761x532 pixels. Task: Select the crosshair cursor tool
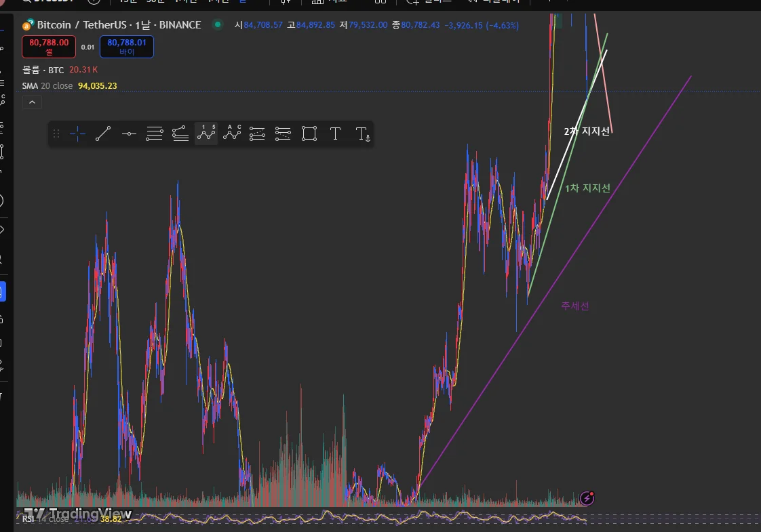pyautogui.click(x=77, y=134)
